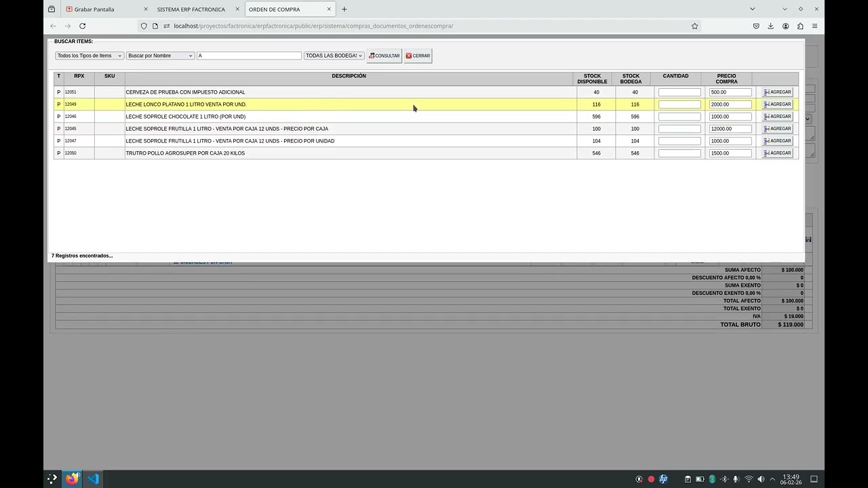Click quantity field for LECHE LONCO PLATANO
Viewport: 868px width, 488px height.
point(679,104)
